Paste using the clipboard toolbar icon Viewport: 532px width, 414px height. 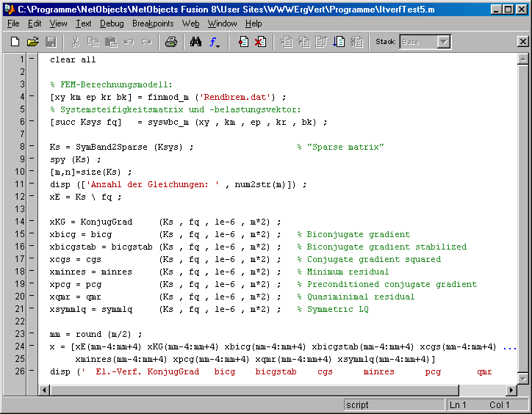(x=111, y=42)
